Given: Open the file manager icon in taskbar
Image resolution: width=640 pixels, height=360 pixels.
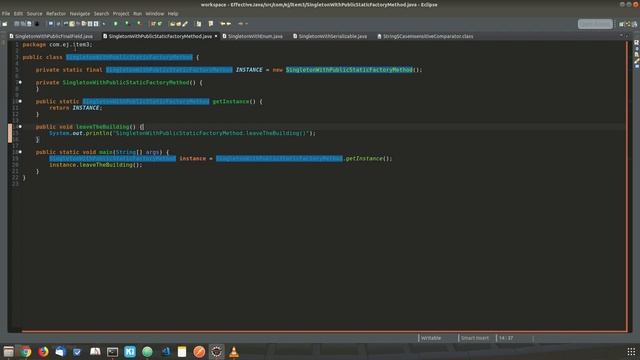Looking at the screenshot, I should pos(9,351).
